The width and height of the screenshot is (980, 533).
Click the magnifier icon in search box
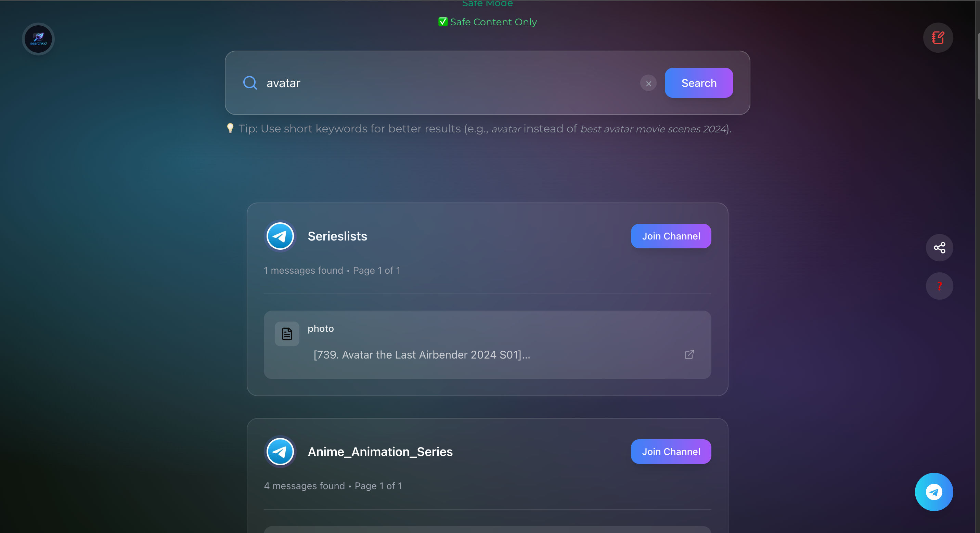pos(250,82)
